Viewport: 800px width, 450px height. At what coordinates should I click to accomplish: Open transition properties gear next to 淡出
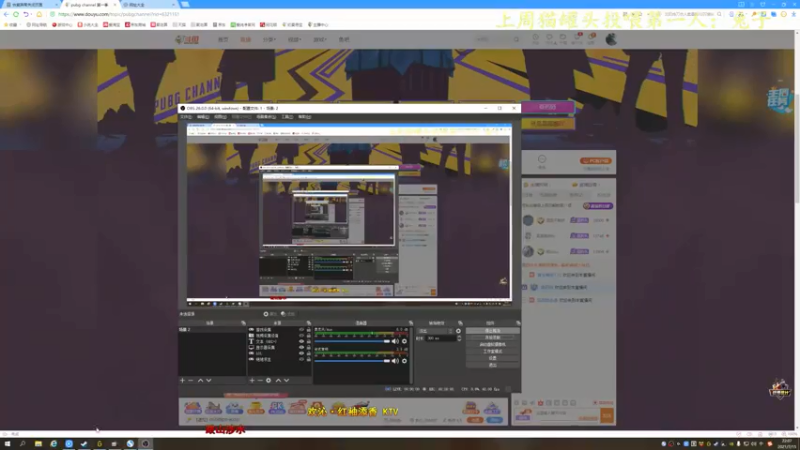click(458, 331)
